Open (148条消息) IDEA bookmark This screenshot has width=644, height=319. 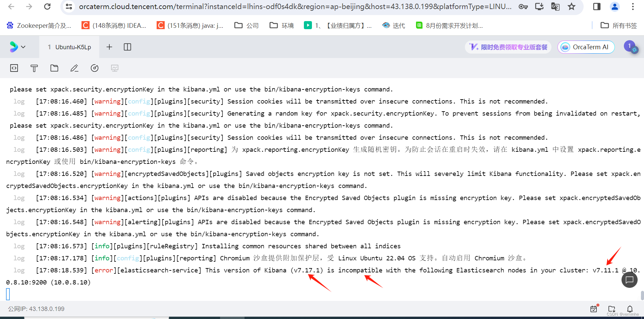(x=114, y=25)
